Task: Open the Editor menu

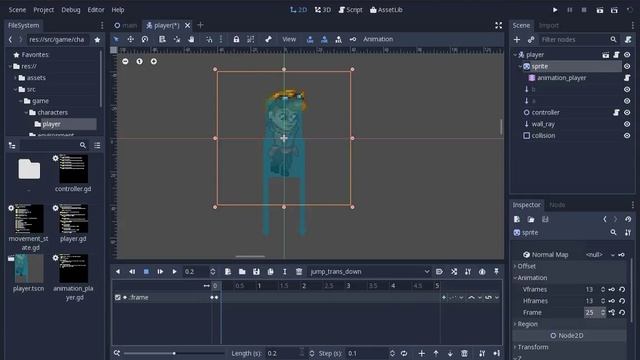Action: point(96,10)
